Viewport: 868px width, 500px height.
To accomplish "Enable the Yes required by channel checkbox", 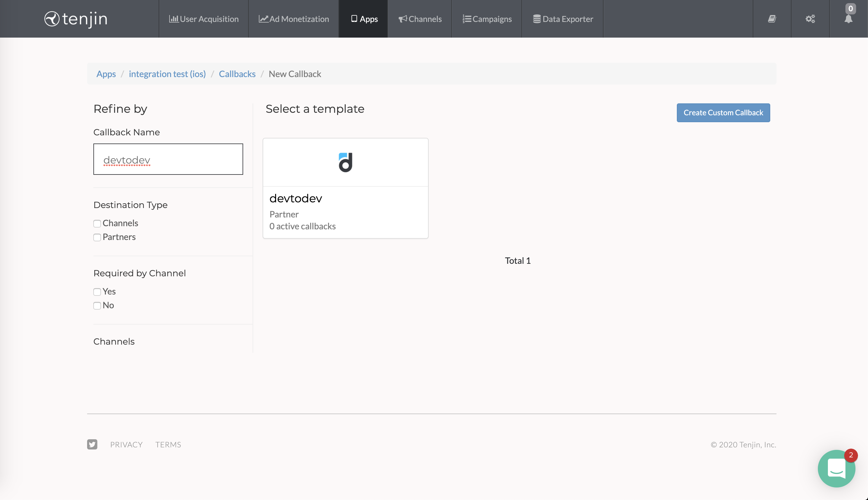I will pos(97,292).
